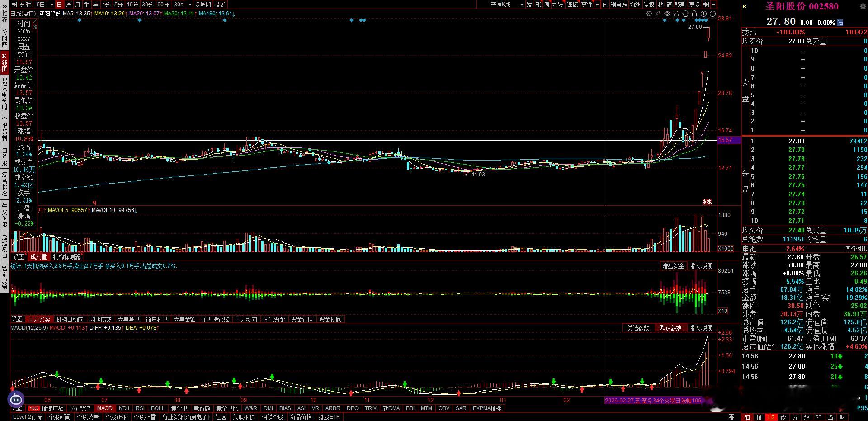Select the hand pan tool icon

click(x=685, y=14)
